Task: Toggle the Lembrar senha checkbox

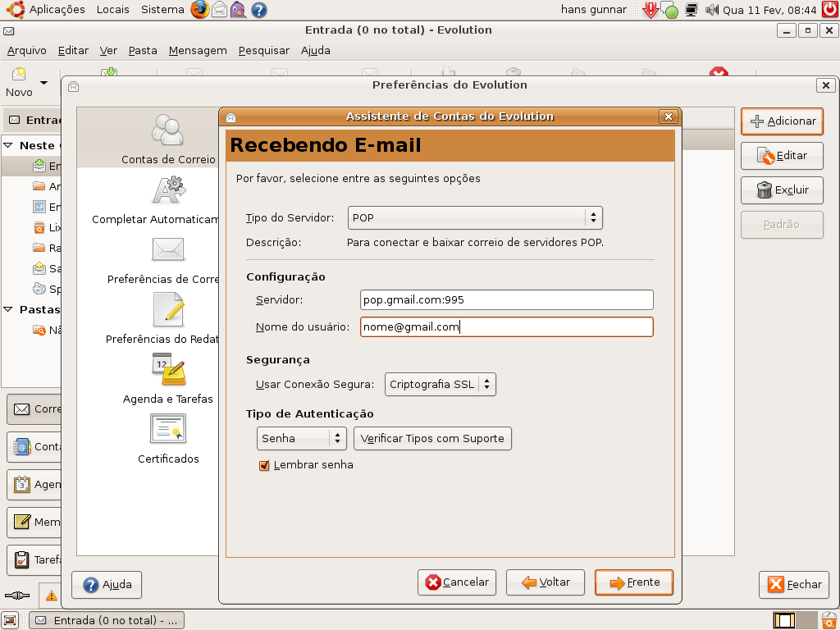Action: (x=264, y=466)
